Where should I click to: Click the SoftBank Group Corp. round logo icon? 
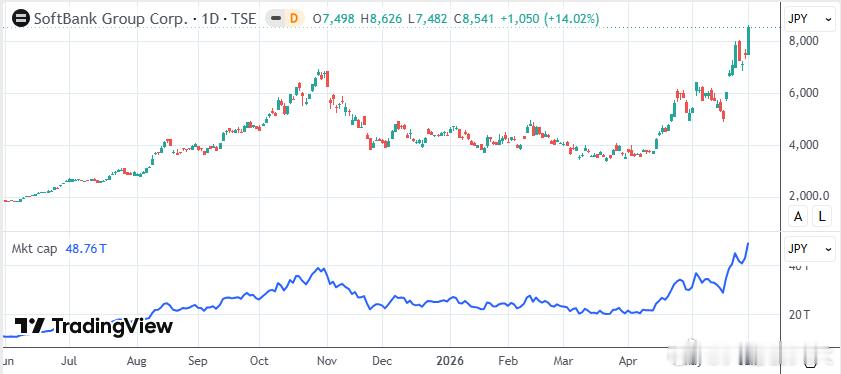point(21,19)
